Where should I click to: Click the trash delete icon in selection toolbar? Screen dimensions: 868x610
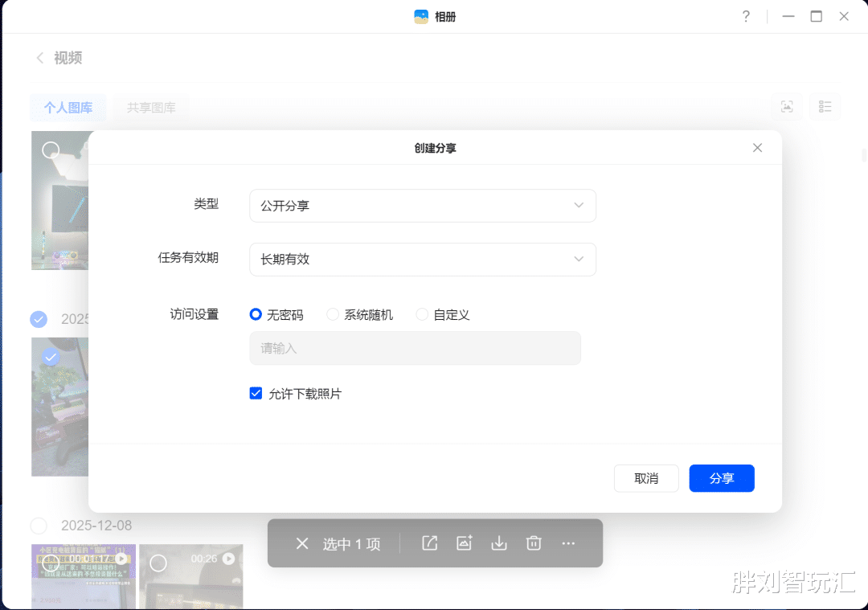tap(534, 543)
